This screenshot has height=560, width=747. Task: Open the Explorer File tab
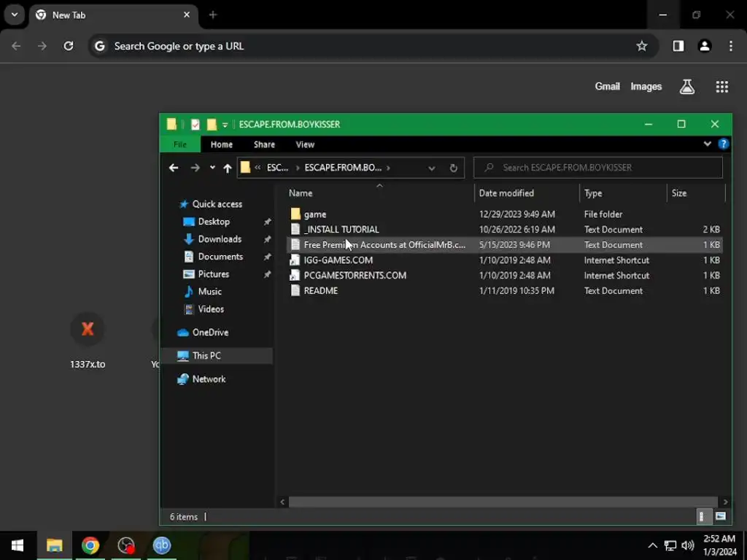point(180,144)
